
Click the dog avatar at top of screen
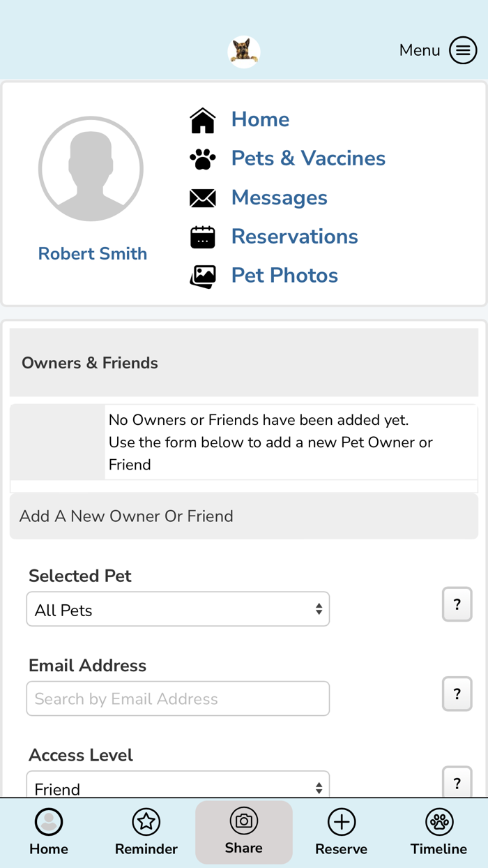pos(243,50)
